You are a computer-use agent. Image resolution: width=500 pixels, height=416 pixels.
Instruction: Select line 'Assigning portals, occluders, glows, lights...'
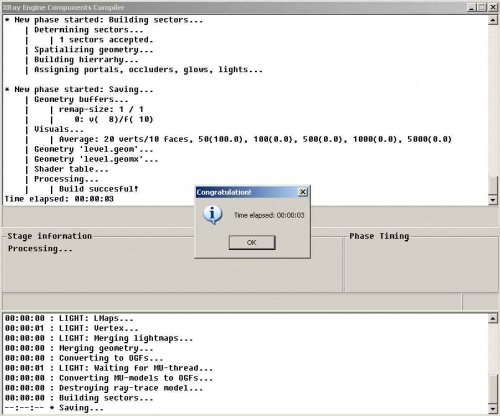[148, 70]
